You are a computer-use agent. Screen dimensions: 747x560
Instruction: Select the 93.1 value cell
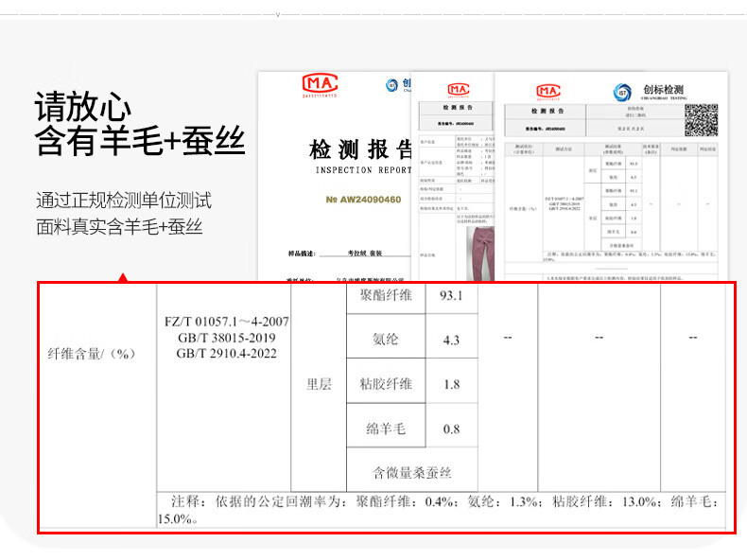pyautogui.click(x=451, y=297)
